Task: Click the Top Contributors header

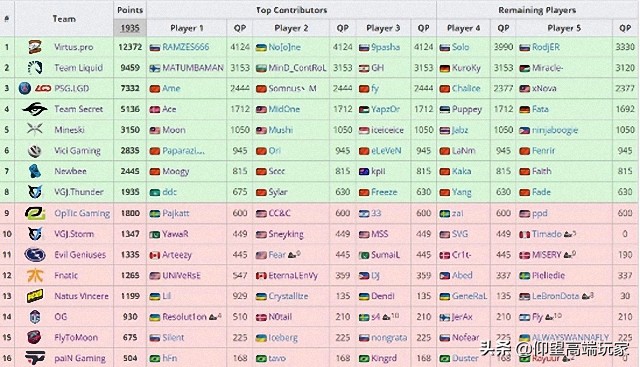Action: (291, 10)
